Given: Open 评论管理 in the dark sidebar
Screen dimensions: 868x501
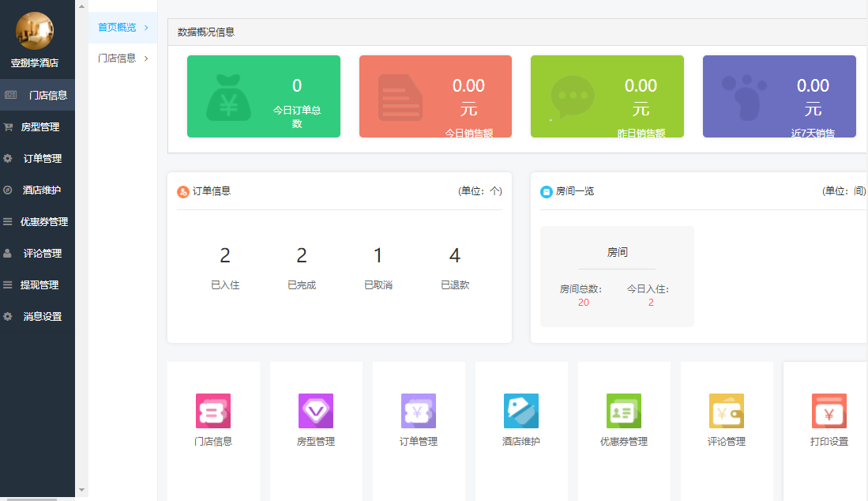Looking at the screenshot, I should 37,253.
